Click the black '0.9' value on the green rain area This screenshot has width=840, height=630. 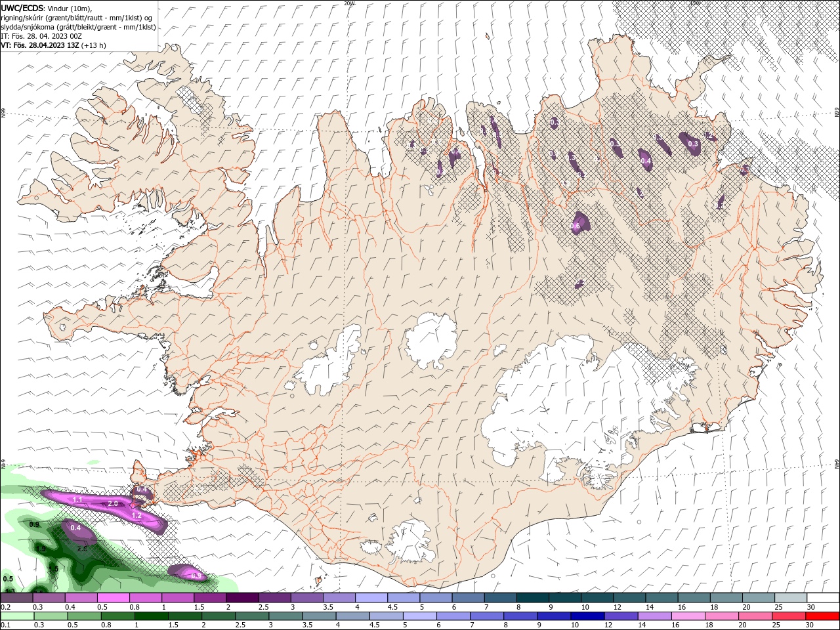click(34, 525)
